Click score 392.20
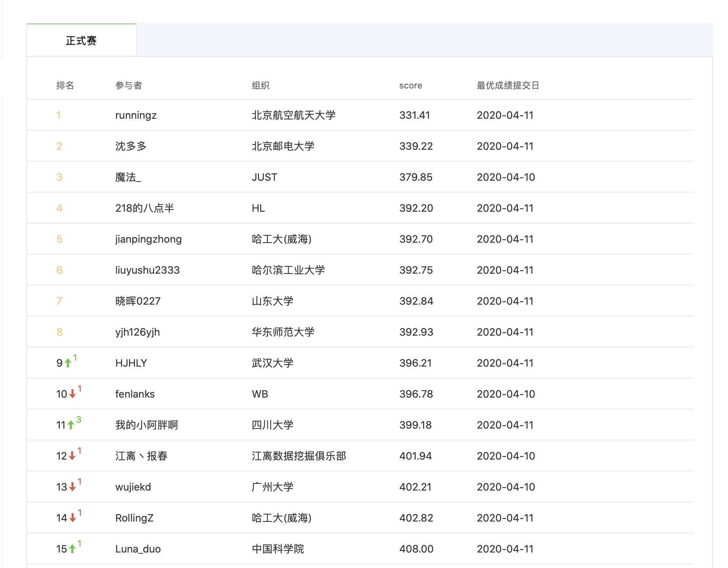Screen dimensions: 728x568 tap(416, 208)
